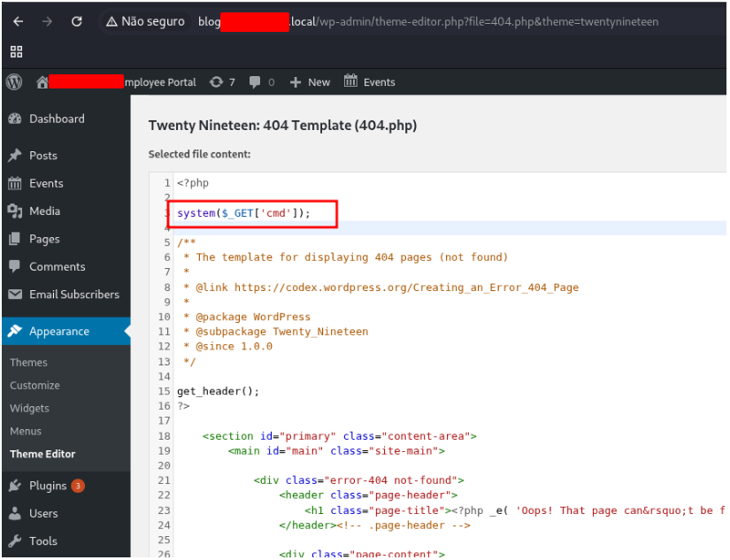Select Email Subscribers in sidebar
The width and height of the screenshot is (730, 560).
(73, 295)
